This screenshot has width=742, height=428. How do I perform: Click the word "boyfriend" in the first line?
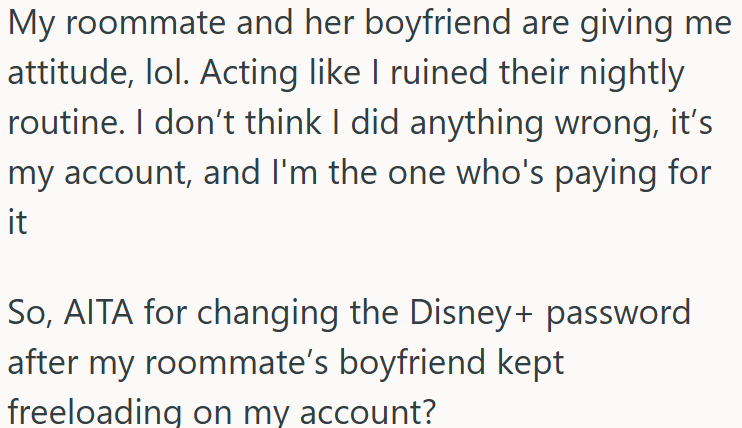tap(438, 24)
